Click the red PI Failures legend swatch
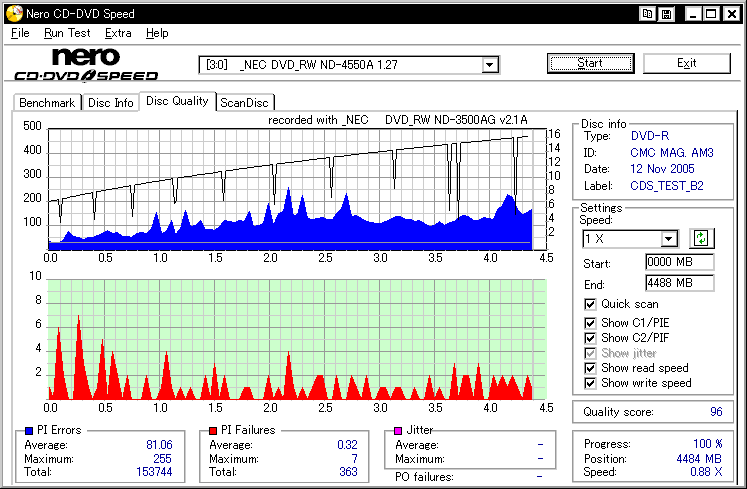 click(213, 431)
